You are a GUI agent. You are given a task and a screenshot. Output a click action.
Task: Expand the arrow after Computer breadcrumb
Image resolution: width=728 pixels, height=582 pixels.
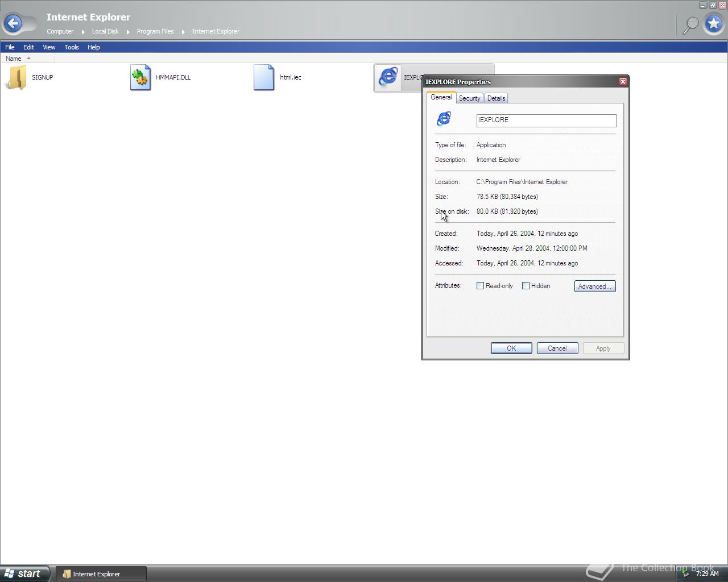83,32
